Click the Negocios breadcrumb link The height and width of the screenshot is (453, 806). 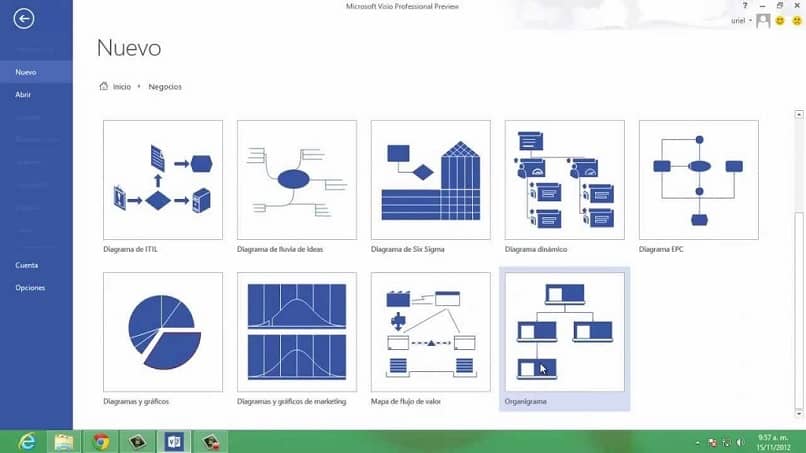[165, 87]
